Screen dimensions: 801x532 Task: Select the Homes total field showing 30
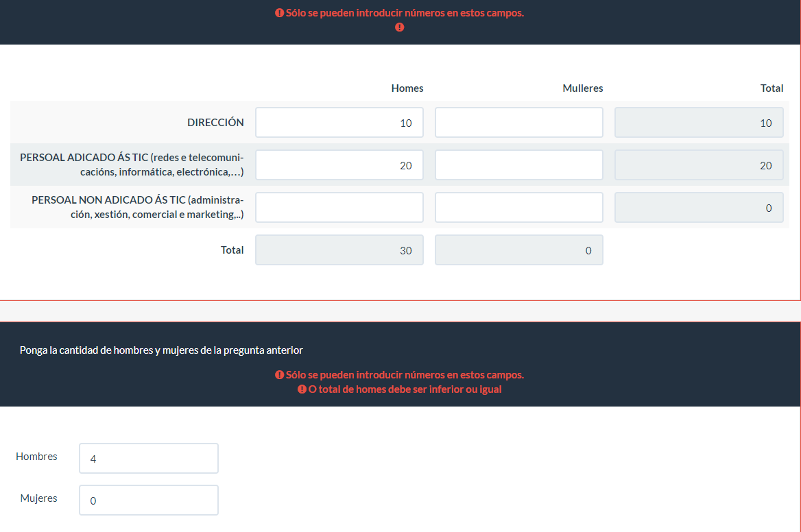339,250
